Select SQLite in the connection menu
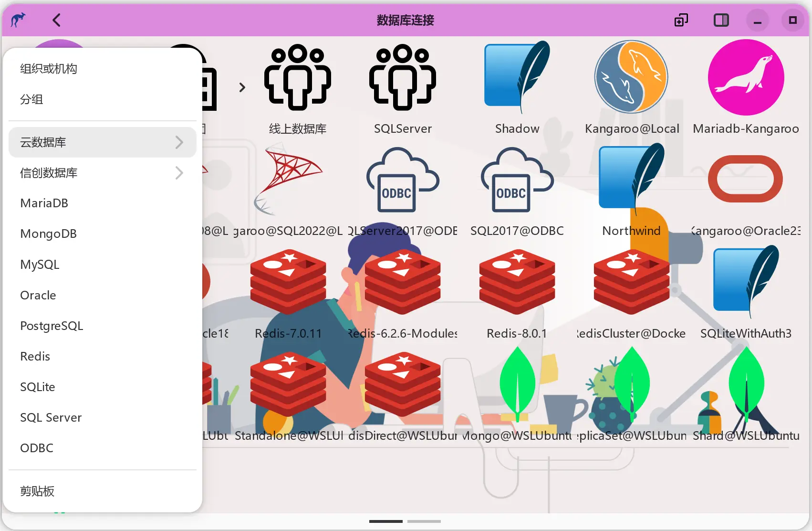This screenshot has width=812, height=531. [103, 387]
